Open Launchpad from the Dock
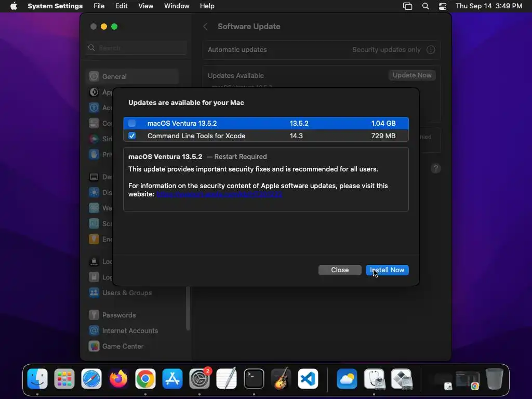Viewport: 532px width, 399px height. click(64, 379)
